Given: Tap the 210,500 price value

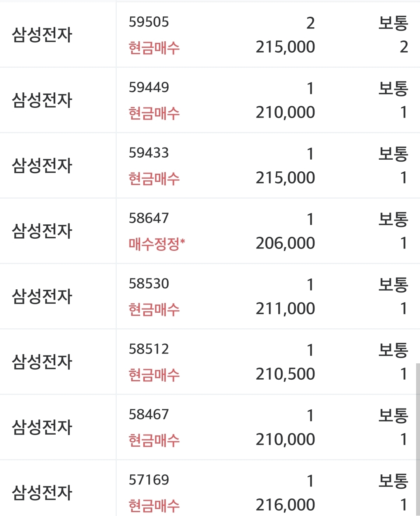Looking at the screenshot, I should (285, 374).
